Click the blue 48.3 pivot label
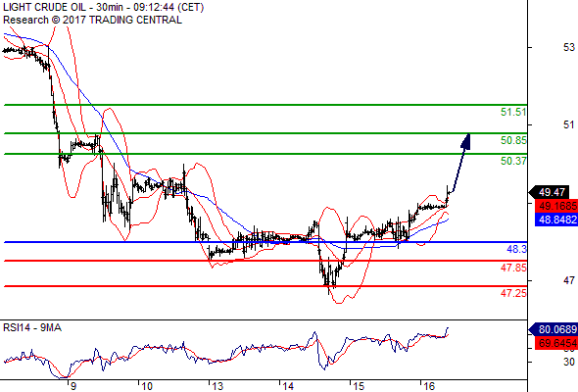Screen dimensions: 578x392 point(516,249)
